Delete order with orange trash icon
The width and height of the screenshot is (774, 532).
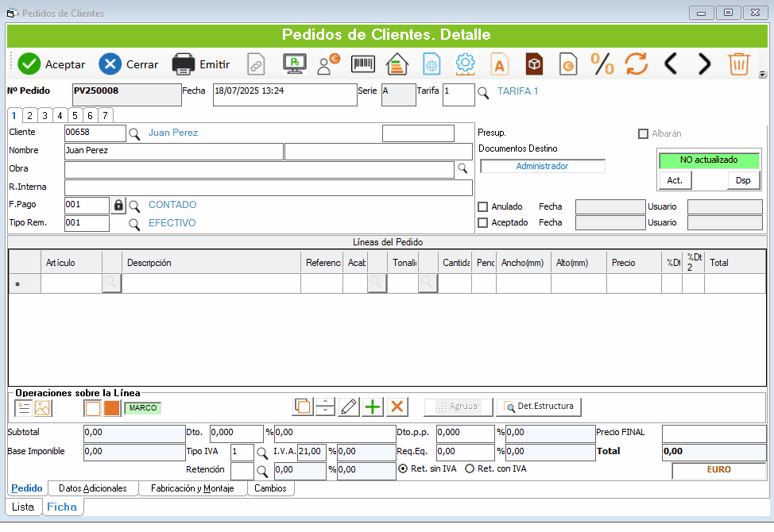739,64
